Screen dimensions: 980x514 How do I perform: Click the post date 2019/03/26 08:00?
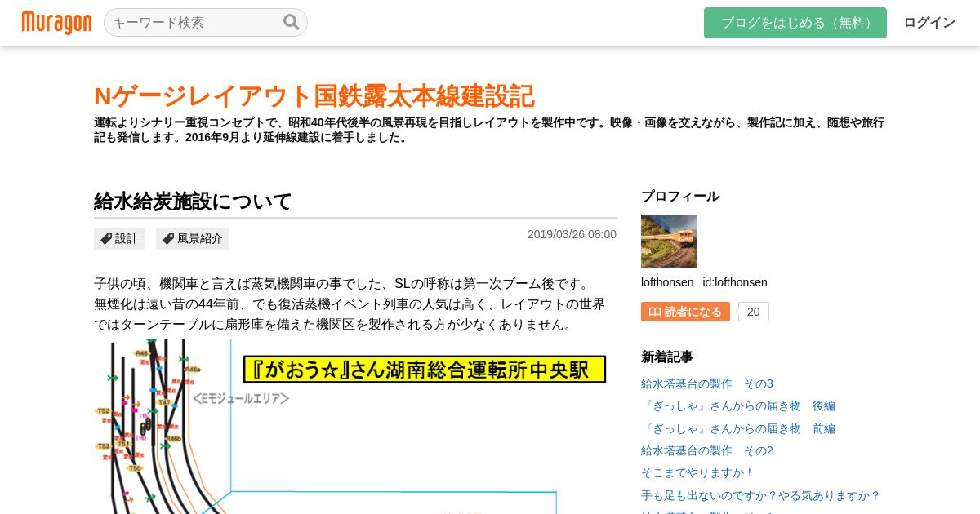(x=572, y=234)
